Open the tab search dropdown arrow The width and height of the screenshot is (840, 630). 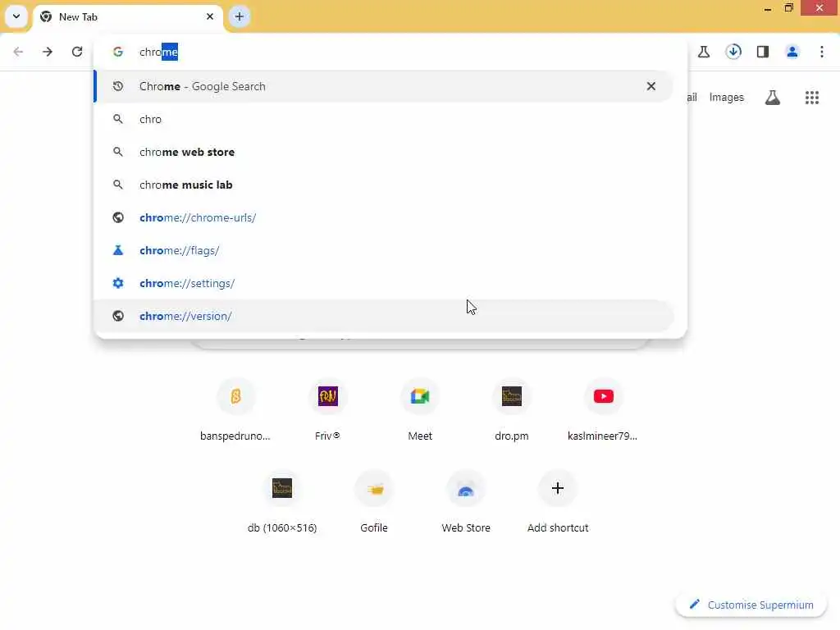click(16, 16)
